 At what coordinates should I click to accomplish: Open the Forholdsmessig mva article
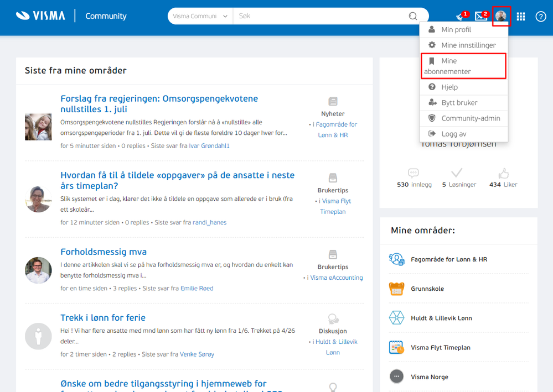[x=104, y=252]
